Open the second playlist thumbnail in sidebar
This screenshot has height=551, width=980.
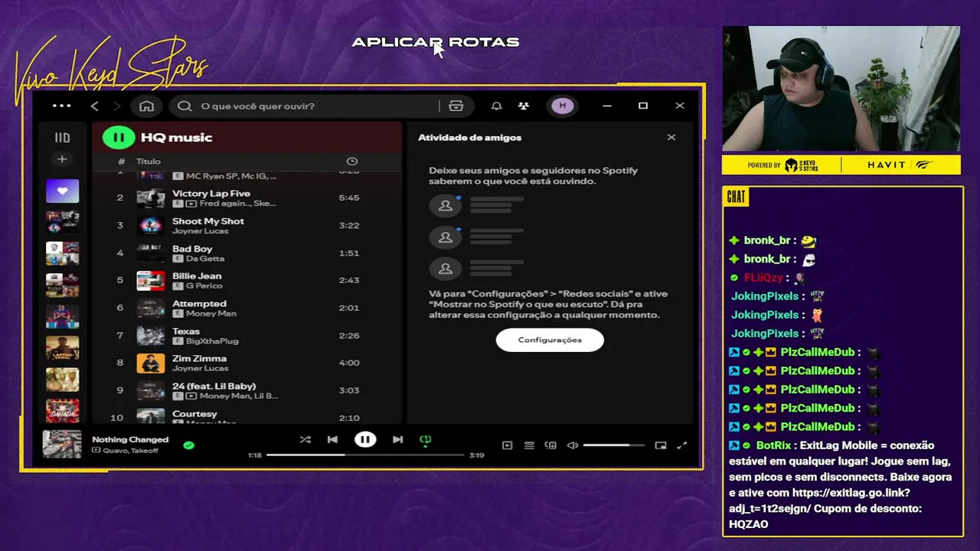62,222
